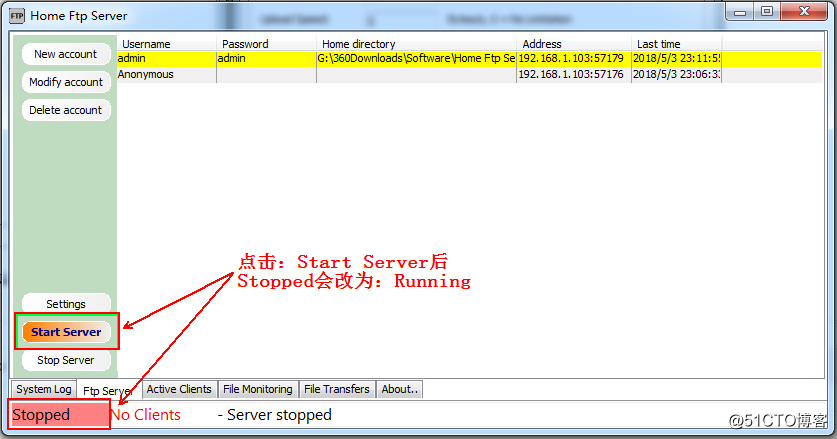Click the No Clients status text
This screenshot has width=837, height=439.
coord(146,415)
